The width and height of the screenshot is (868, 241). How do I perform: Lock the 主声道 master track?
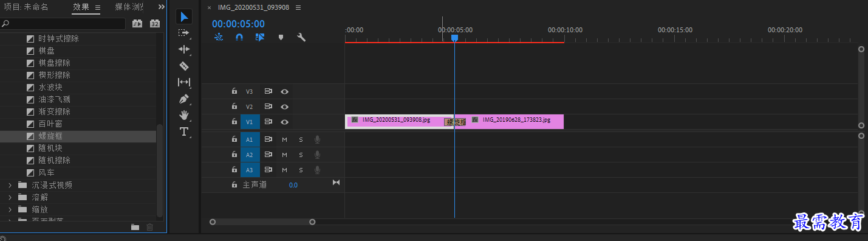tap(234, 184)
